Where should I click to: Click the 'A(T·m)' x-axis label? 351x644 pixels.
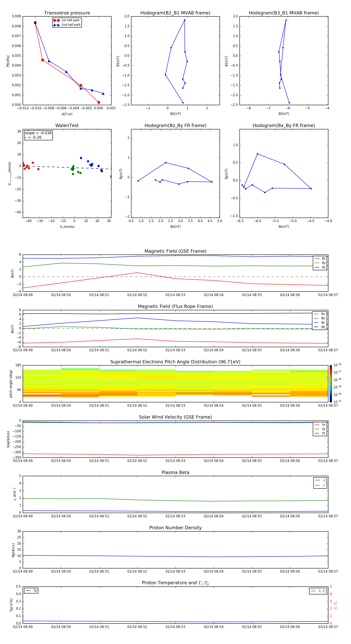coord(67,114)
